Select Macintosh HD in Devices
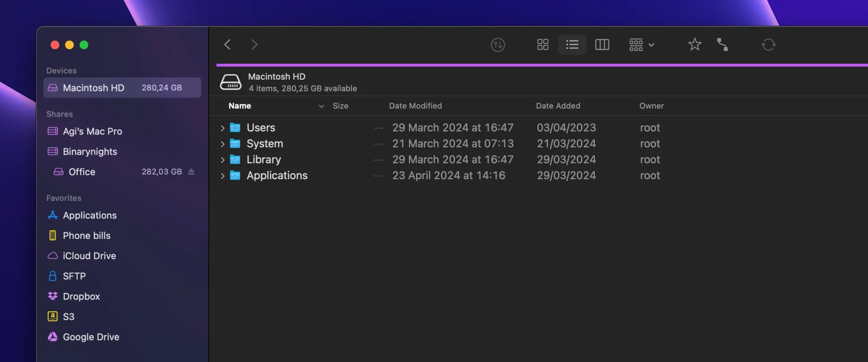Viewport: 868px width, 362px height. 122,88
